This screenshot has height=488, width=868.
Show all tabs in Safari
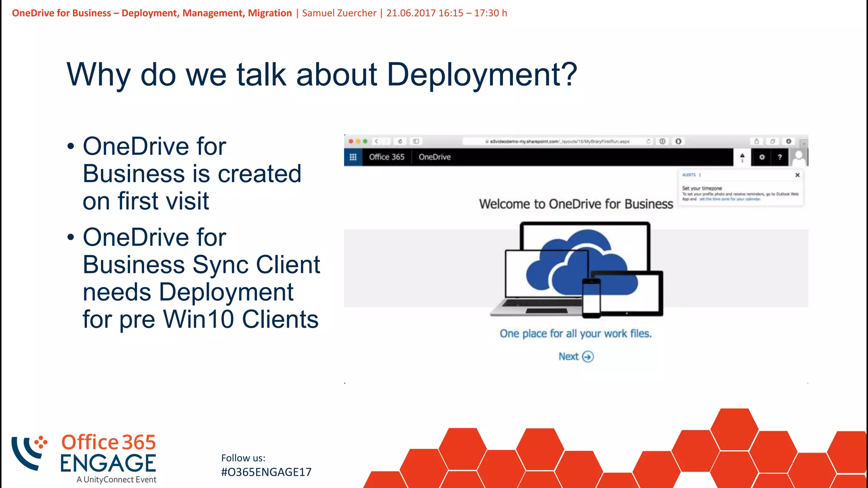tap(773, 141)
